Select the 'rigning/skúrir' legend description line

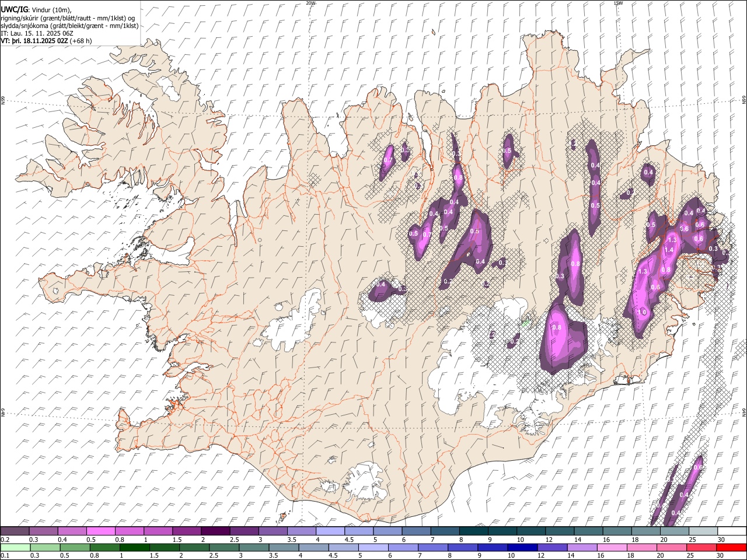68,18
